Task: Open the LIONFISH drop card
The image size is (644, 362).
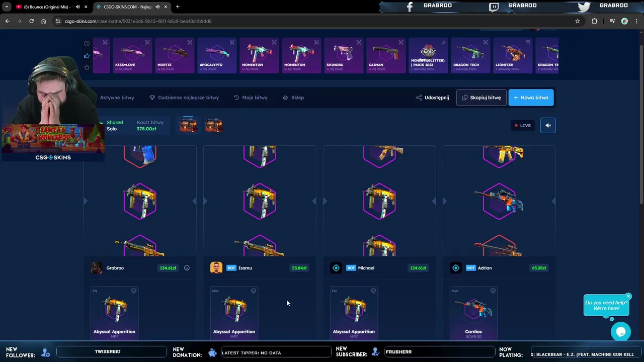Action: click(512, 56)
